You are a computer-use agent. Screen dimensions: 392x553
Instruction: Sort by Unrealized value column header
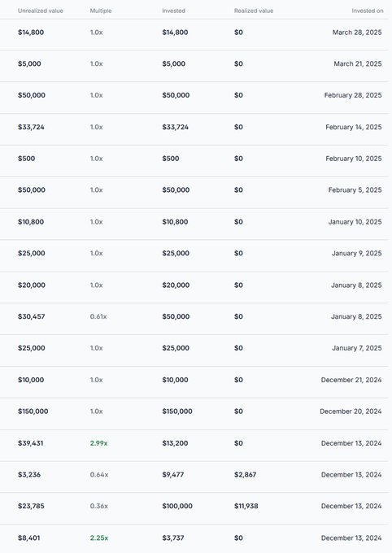point(40,11)
